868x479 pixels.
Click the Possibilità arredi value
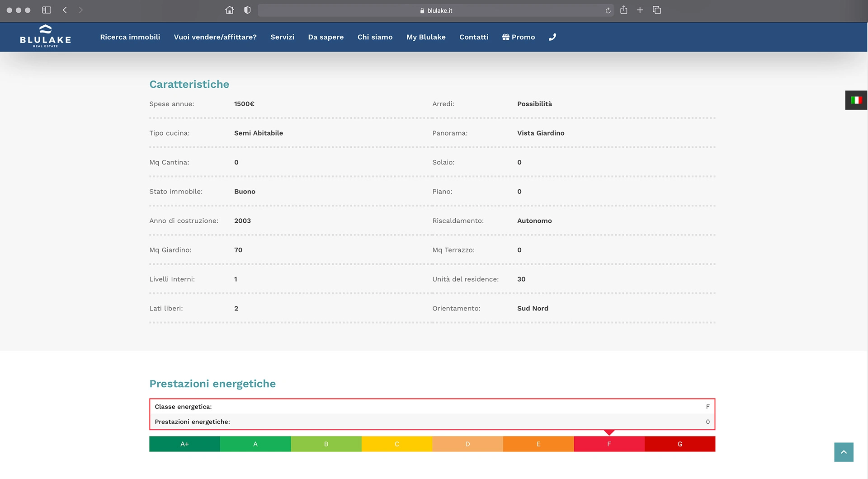pyautogui.click(x=534, y=104)
